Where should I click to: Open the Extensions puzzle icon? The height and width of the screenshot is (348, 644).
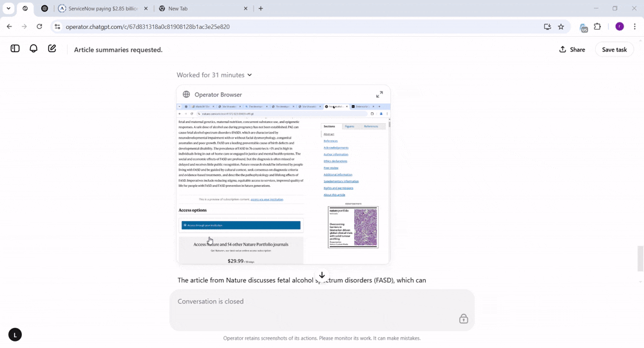[x=598, y=26]
